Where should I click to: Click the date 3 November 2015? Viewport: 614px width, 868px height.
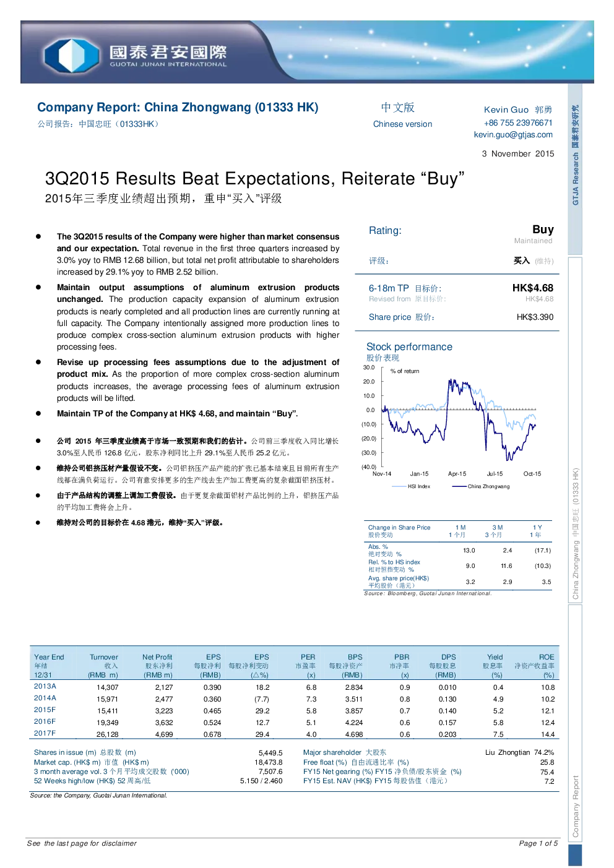(x=518, y=153)
